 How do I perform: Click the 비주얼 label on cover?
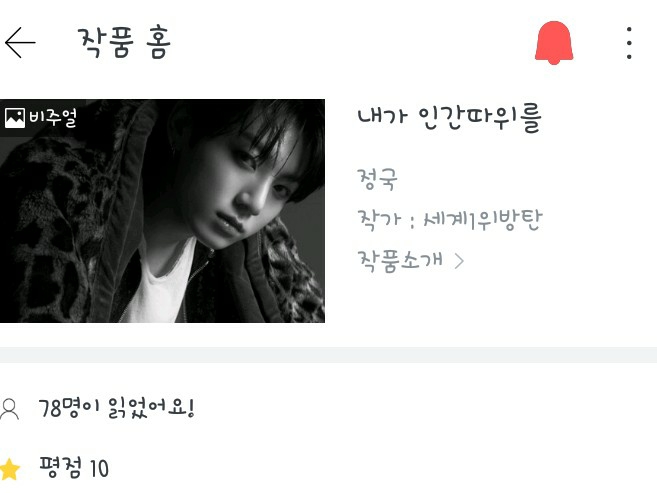tap(53, 118)
